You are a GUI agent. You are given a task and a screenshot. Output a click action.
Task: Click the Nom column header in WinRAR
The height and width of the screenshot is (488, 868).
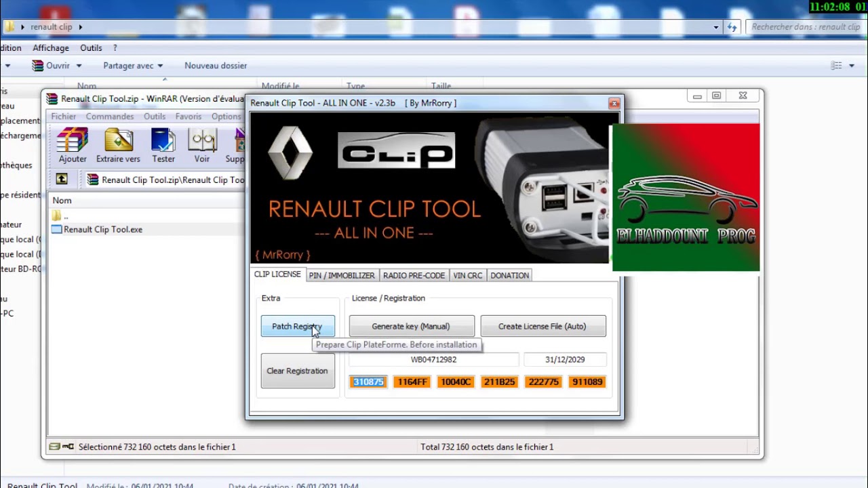pyautogui.click(x=62, y=201)
